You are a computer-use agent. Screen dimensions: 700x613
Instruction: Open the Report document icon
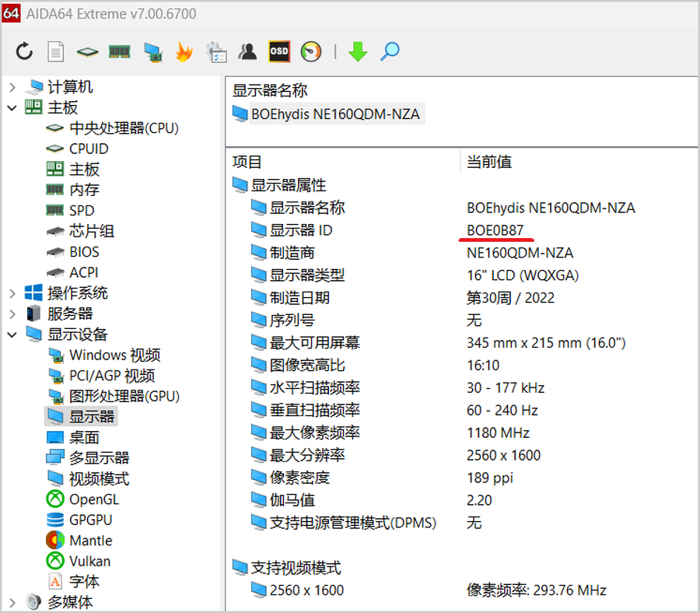[56, 52]
